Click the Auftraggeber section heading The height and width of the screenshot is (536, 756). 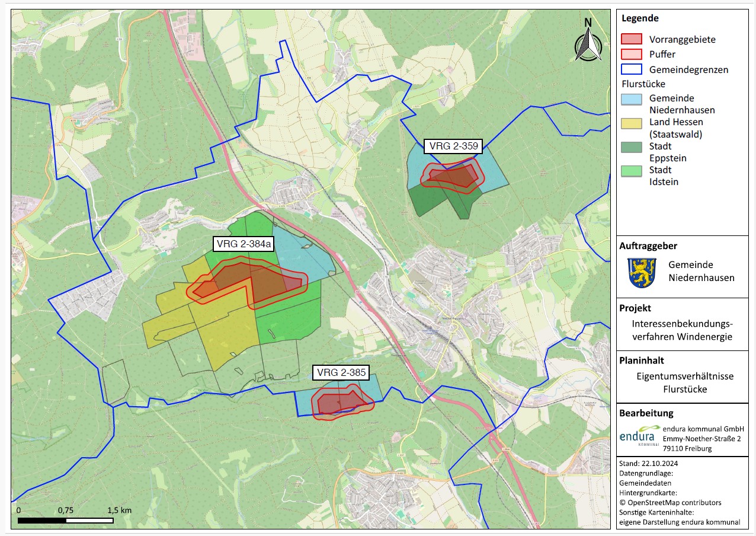648,245
